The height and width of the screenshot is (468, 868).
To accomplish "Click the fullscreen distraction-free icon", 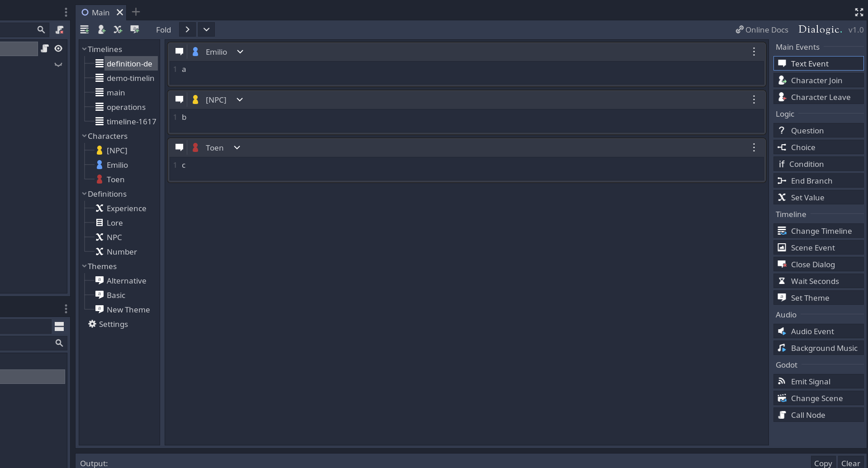I will point(859,12).
